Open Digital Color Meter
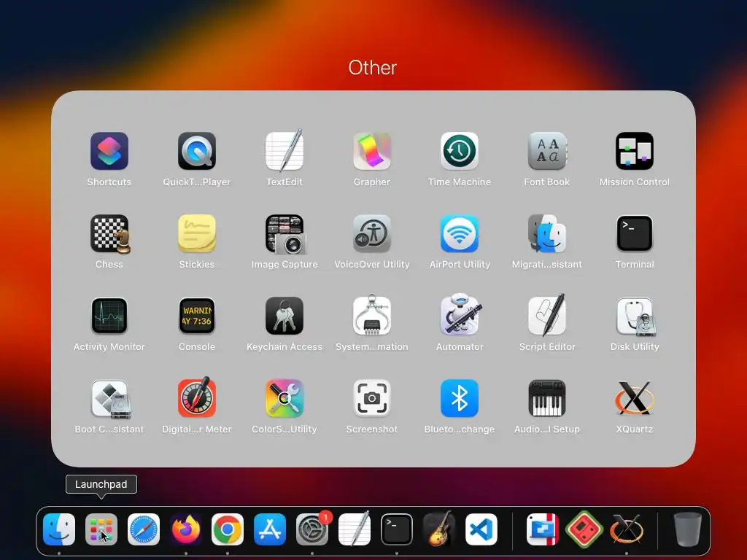 197,397
